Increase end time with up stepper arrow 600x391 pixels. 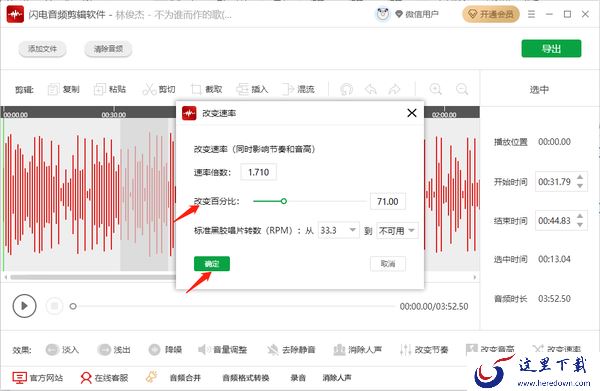(x=580, y=216)
